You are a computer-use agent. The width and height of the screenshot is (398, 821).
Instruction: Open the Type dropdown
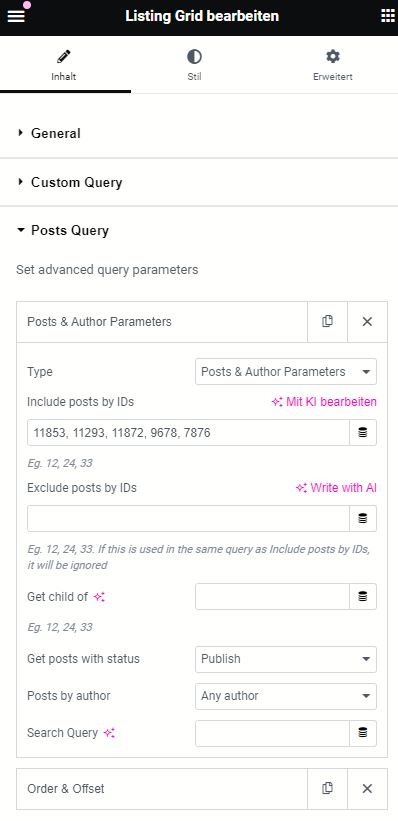pos(285,372)
